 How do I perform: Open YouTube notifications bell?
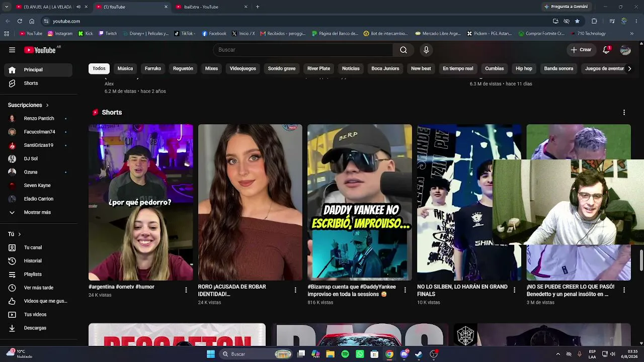(606, 50)
